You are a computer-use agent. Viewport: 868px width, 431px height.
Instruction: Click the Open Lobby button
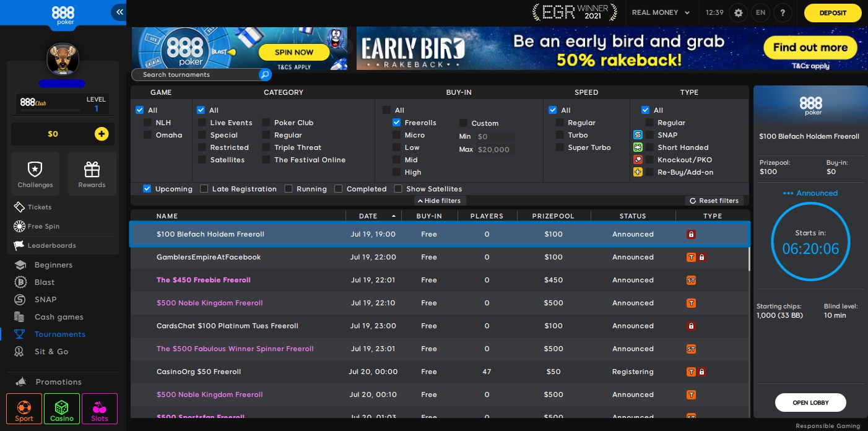pos(810,403)
